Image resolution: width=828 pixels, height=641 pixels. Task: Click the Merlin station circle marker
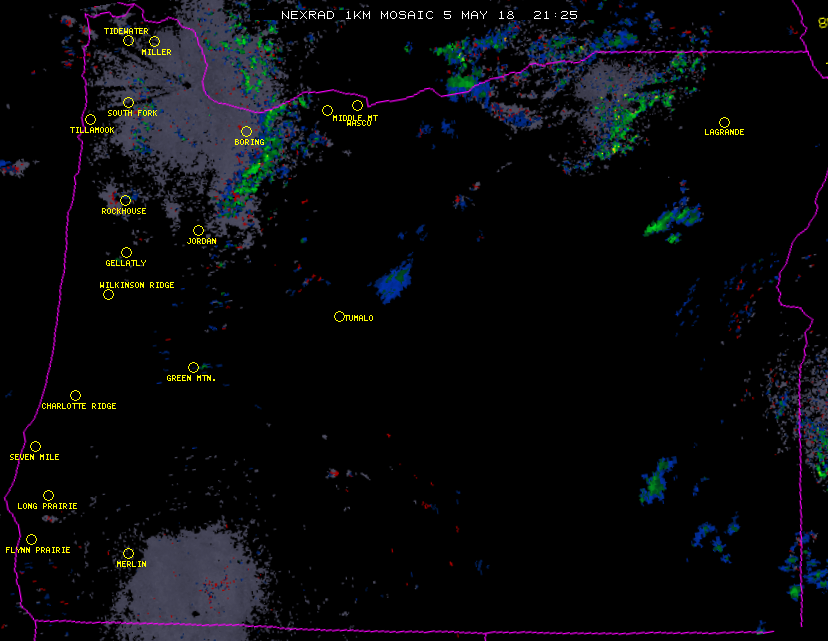click(128, 553)
